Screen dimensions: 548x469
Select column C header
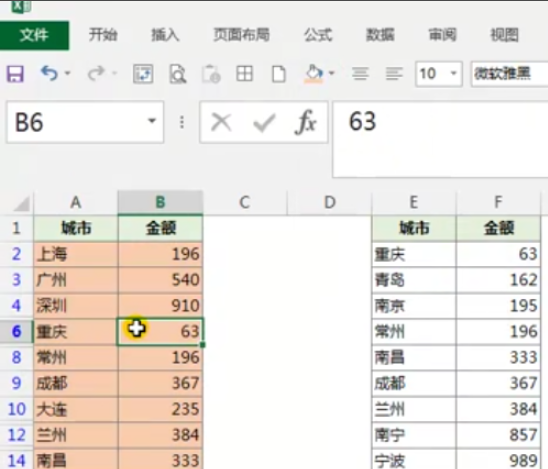pyautogui.click(x=245, y=202)
